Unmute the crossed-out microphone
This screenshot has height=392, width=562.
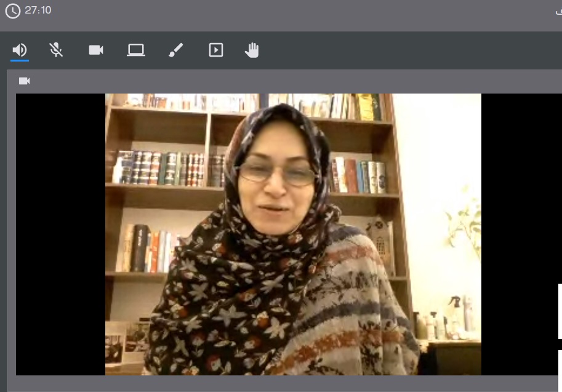tap(56, 50)
